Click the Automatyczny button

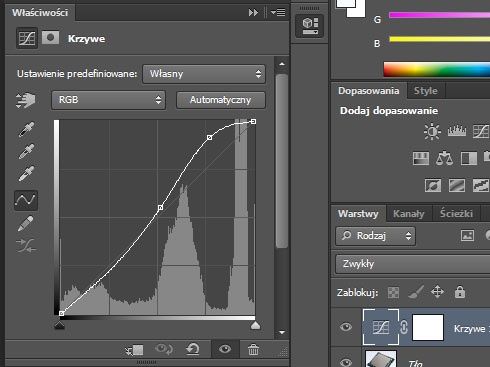click(x=221, y=100)
